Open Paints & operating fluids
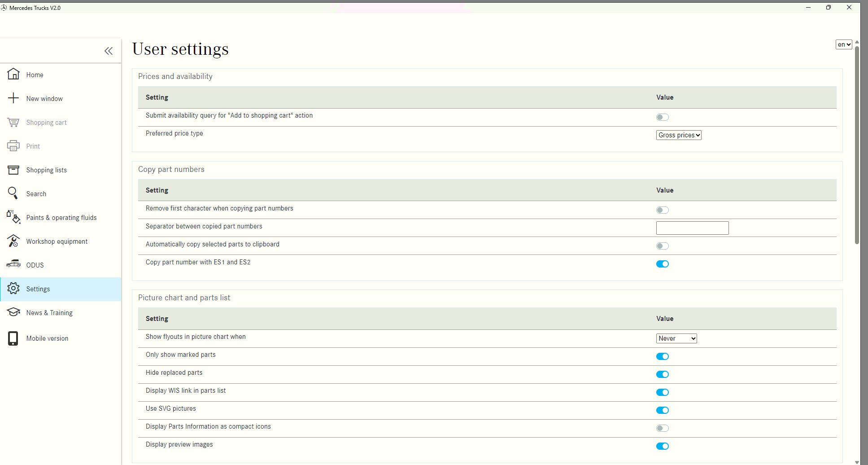This screenshot has width=868, height=465. 61,218
